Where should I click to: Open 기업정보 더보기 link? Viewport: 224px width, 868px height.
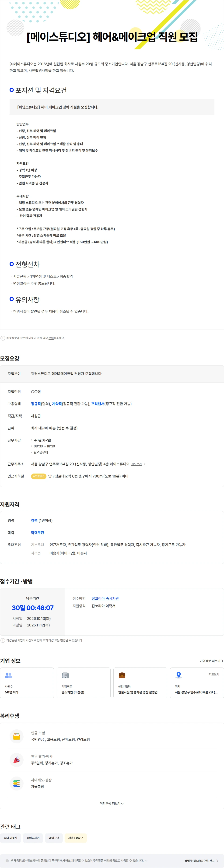(211, 661)
